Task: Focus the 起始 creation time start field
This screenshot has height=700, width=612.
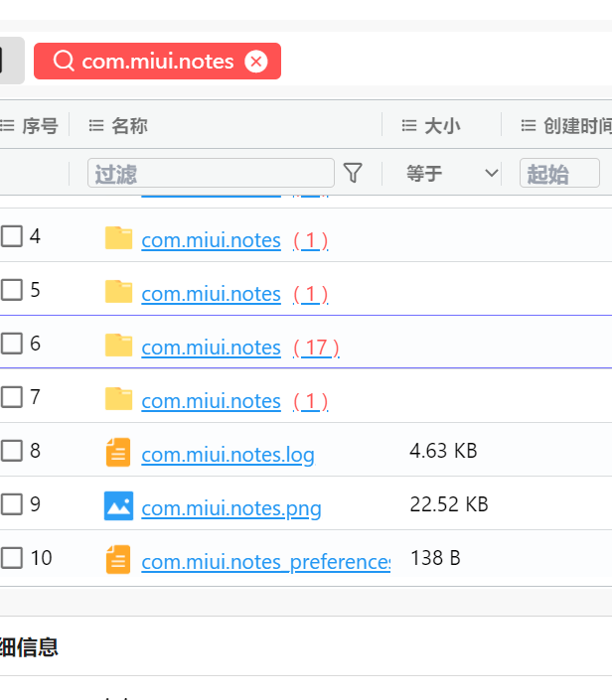Action: [x=559, y=173]
